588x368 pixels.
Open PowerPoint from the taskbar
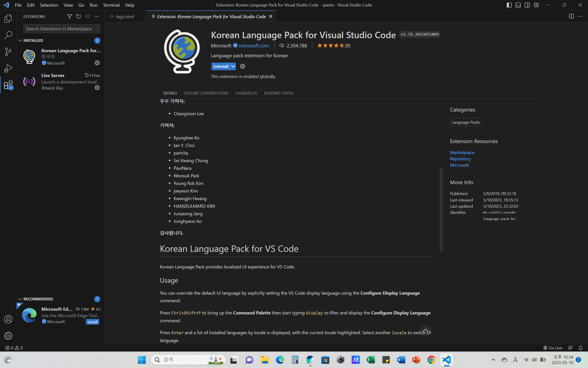coord(416,360)
